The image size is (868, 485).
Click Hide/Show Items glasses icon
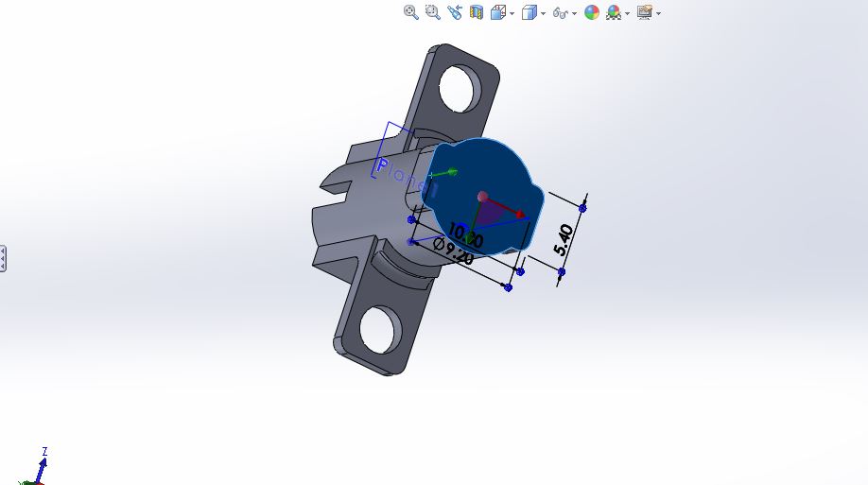[x=561, y=12]
